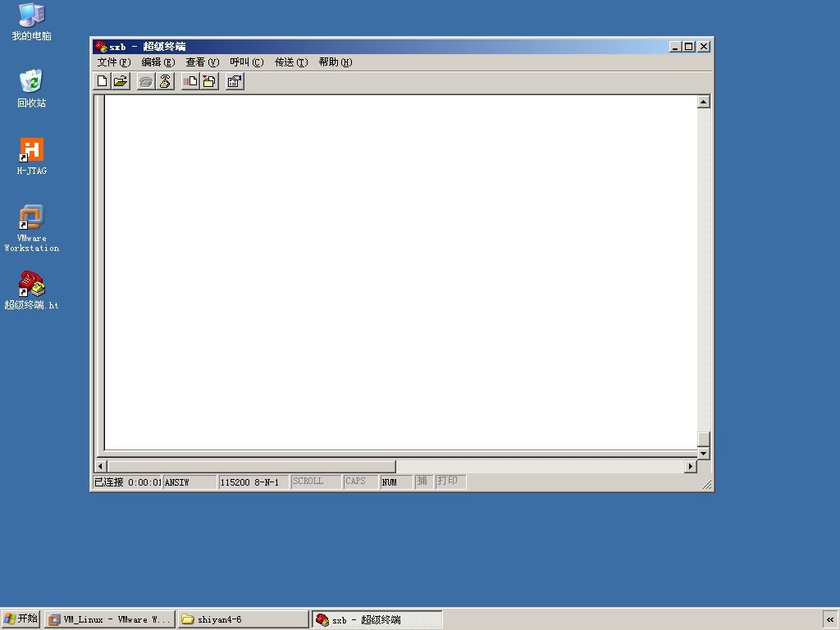840x630 pixels.
Task: Click the 开始 Start button
Action: (21, 619)
